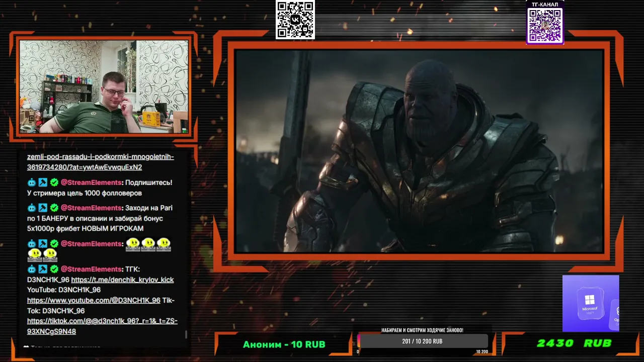This screenshot has width=644, height=362.
Task: Click the moderator badge on the 'Заходи на Pari' message
Action: 43,208
